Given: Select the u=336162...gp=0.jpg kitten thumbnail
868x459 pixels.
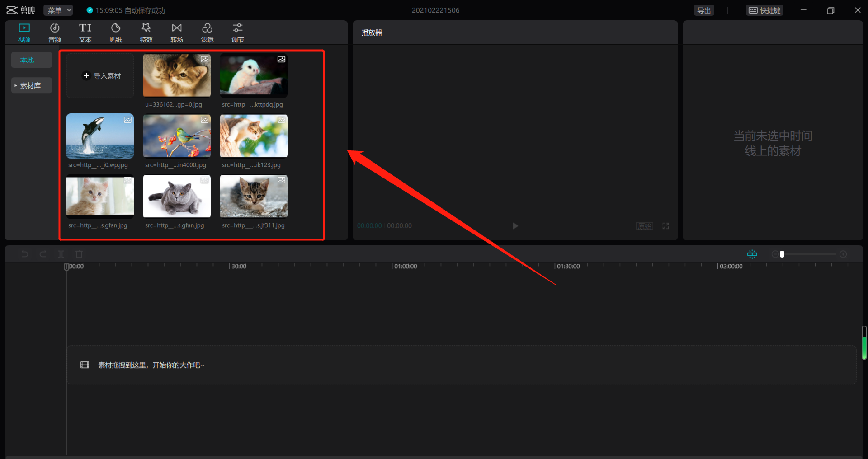Looking at the screenshot, I should 177,75.
